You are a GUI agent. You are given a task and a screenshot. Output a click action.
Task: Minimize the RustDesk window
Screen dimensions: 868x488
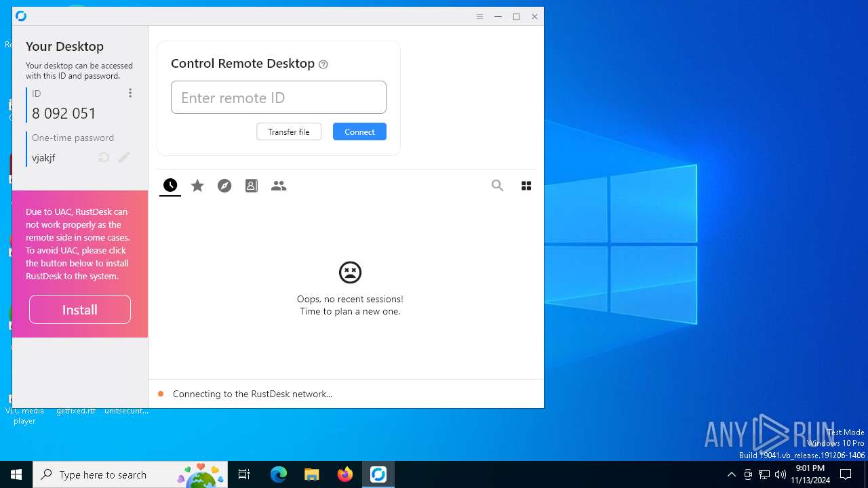click(498, 16)
